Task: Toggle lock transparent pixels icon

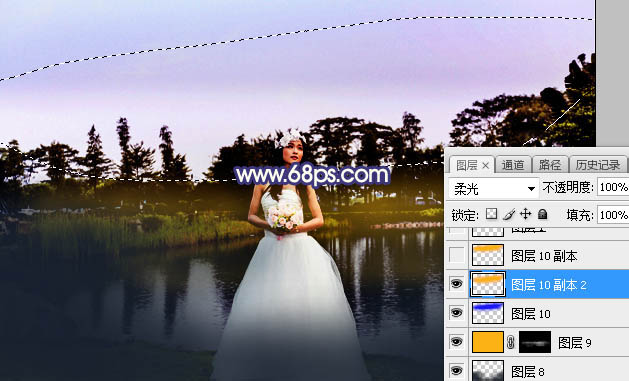Action: click(491, 214)
